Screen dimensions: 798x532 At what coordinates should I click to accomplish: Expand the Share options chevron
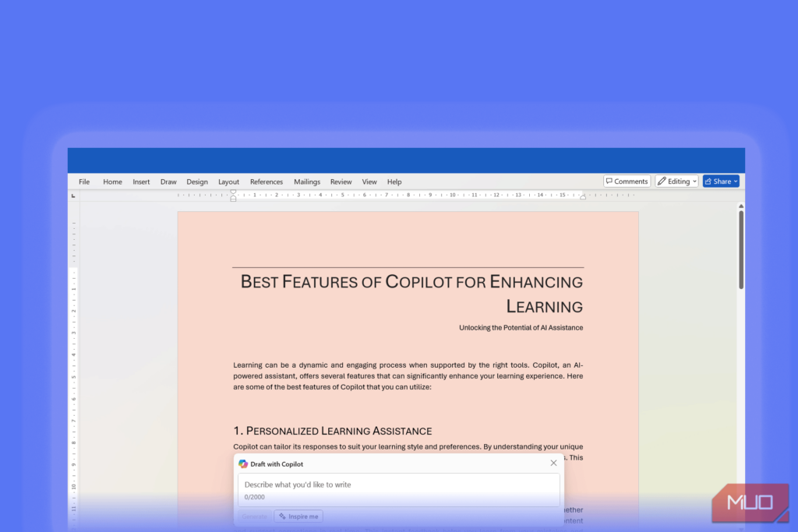[736, 181]
